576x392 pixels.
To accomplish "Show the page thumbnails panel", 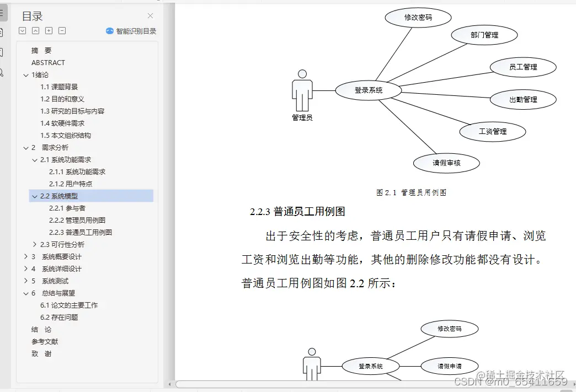I will [4, 33].
